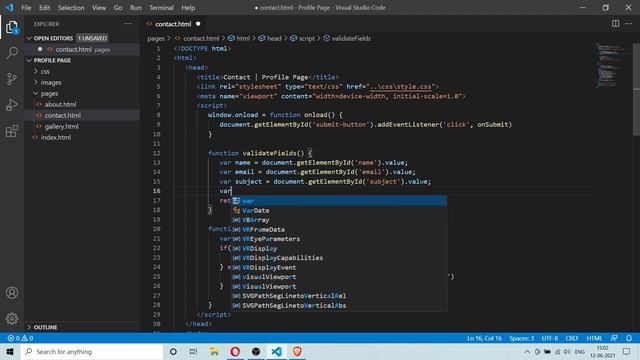The height and width of the screenshot is (360, 640).
Task: Choose the VRDisplayCapabilities suggestion
Action: pyautogui.click(x=339, y=258)
